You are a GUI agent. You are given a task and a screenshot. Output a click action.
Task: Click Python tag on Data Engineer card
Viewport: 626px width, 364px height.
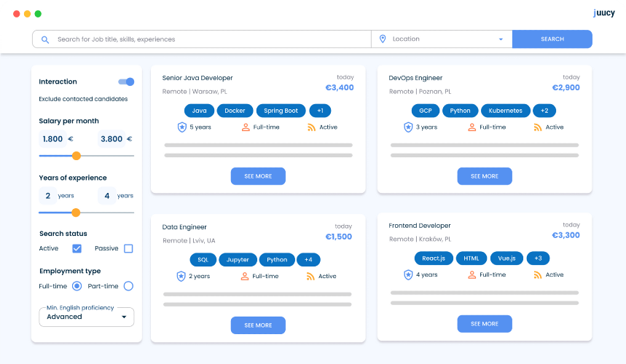(277, 260)
